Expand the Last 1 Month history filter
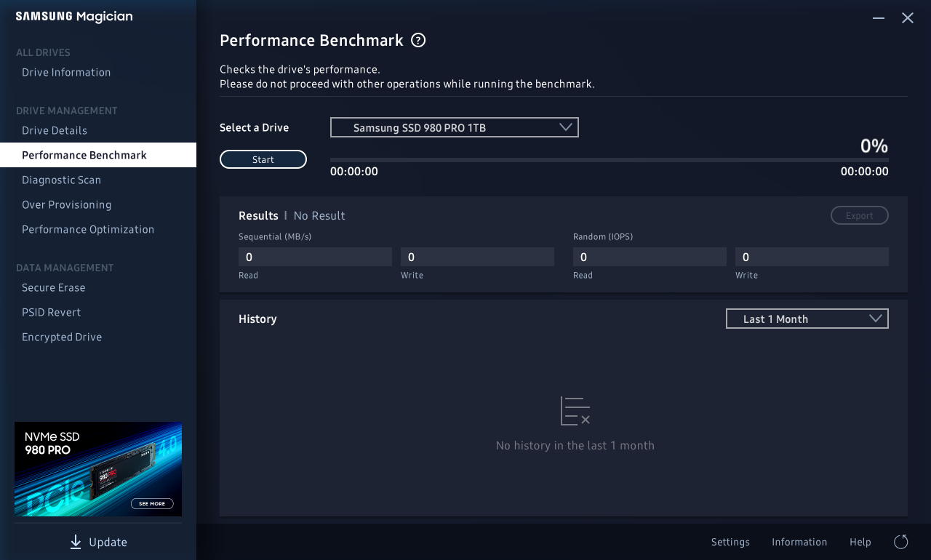Viewport: 931px width, 560px height. (807, 319)
